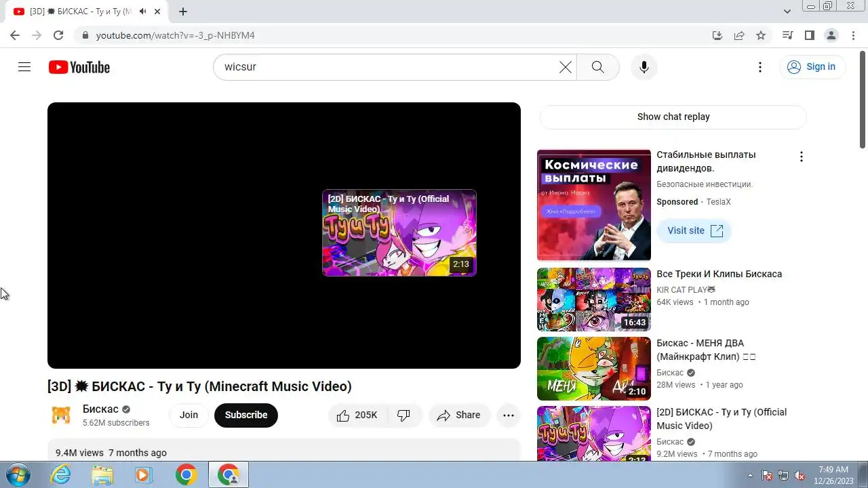Image resolution: width=868 pixels, height=488 pixels.
Task: Open YouTube settings three-dot menu
Action: pos(760,67)
